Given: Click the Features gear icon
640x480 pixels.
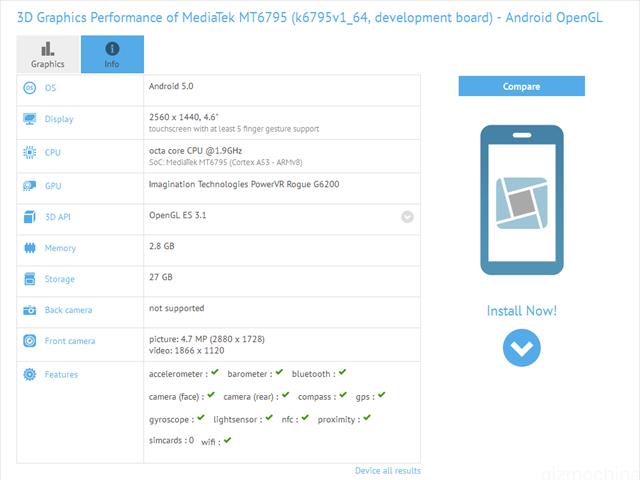Looking at the screenshot, I should (29, 374).
